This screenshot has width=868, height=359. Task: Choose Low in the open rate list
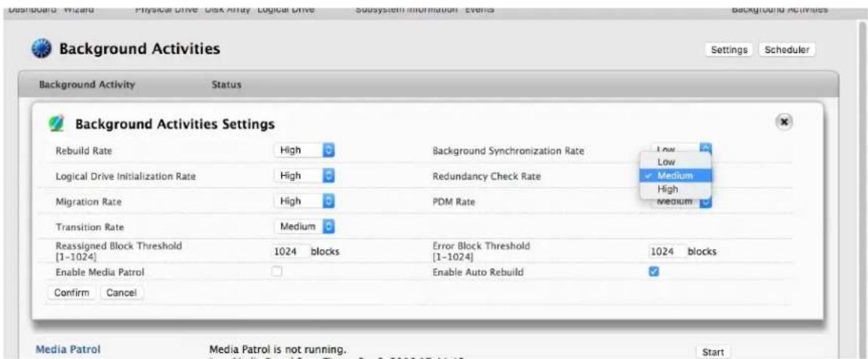pos(676,161)
